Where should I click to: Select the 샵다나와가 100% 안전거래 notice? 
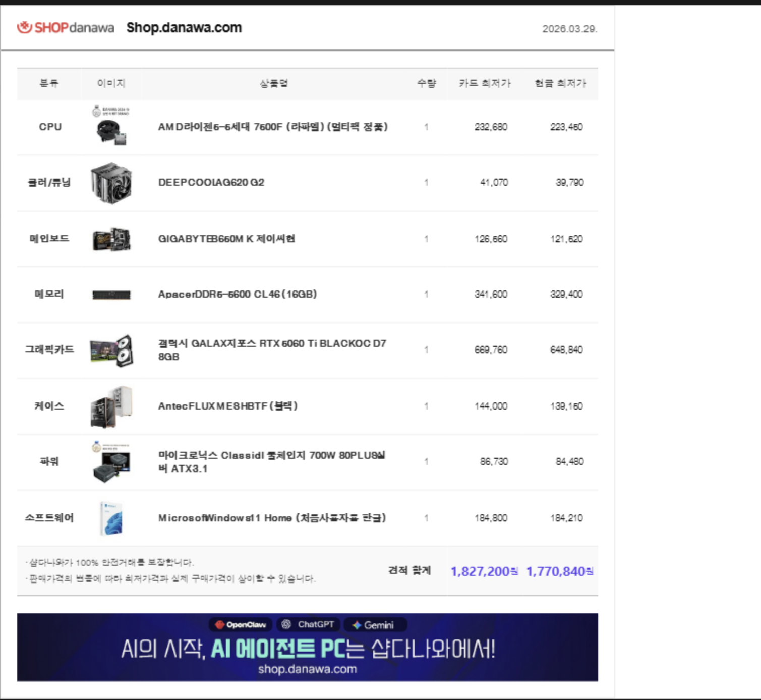click(x=109, y=562)
